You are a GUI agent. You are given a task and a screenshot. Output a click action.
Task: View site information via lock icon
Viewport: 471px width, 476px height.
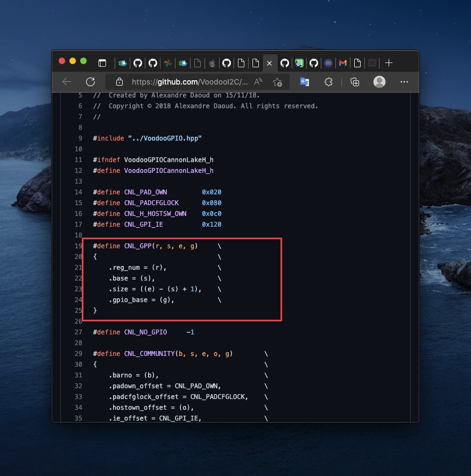119,82
